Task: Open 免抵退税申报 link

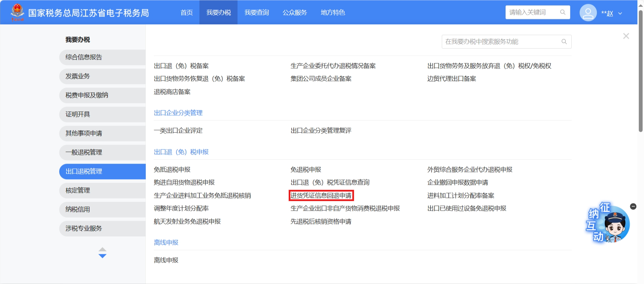Action: tap(172, 170)
